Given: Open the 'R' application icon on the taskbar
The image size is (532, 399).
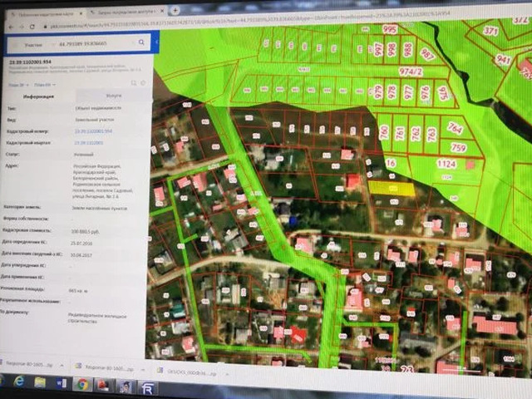Looking at the screenshot, I should pos(147,388).
